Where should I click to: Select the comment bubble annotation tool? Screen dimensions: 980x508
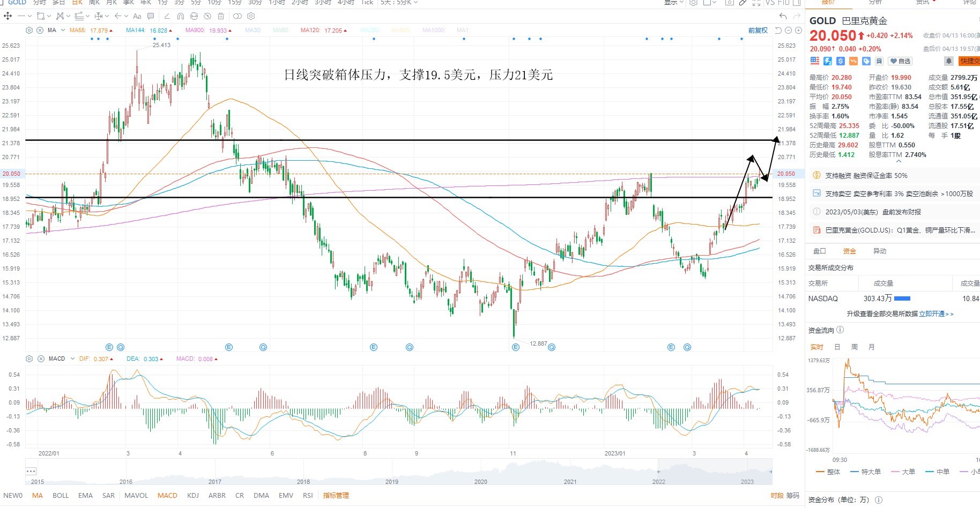tap(151, 16)
